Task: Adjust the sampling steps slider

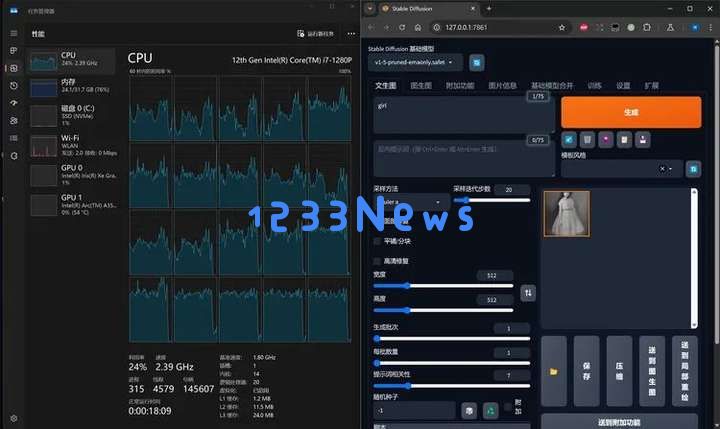Action: [492, 200]
